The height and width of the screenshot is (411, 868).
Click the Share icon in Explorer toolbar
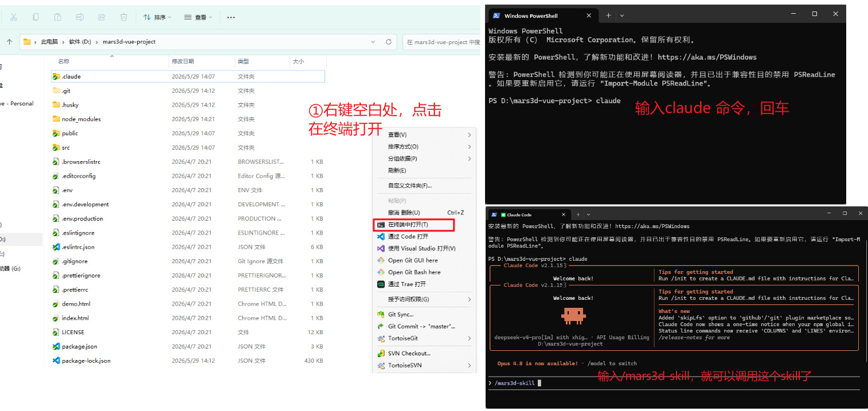point(101,17)
